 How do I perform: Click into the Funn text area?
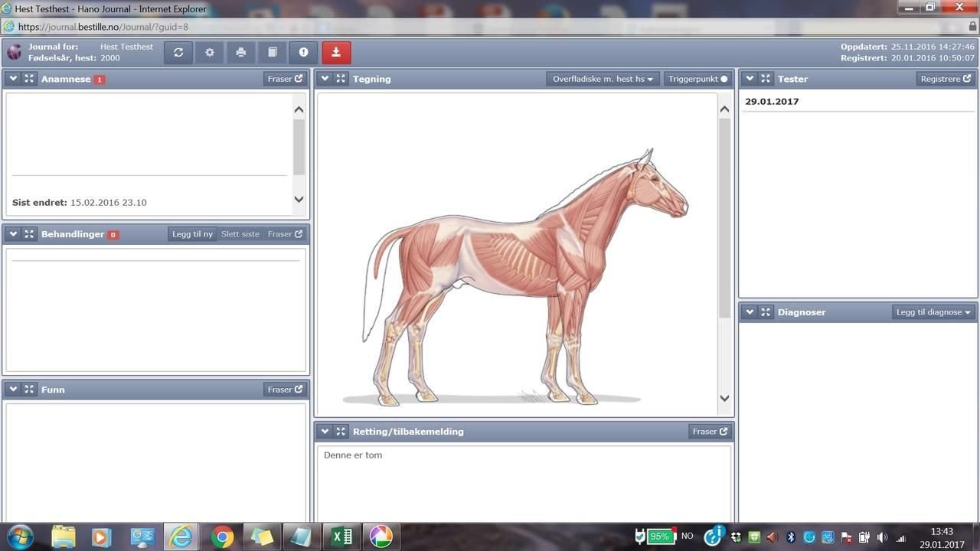click(x=155, y=462)
